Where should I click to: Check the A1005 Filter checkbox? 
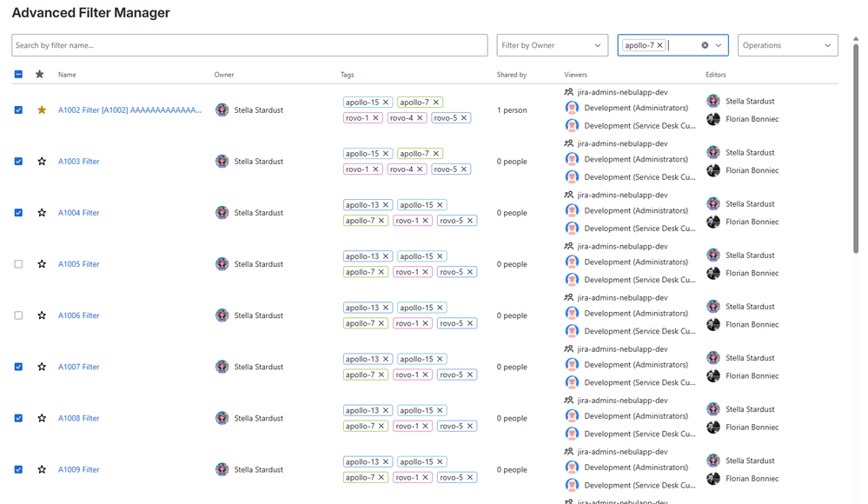(x=18, y=264)
